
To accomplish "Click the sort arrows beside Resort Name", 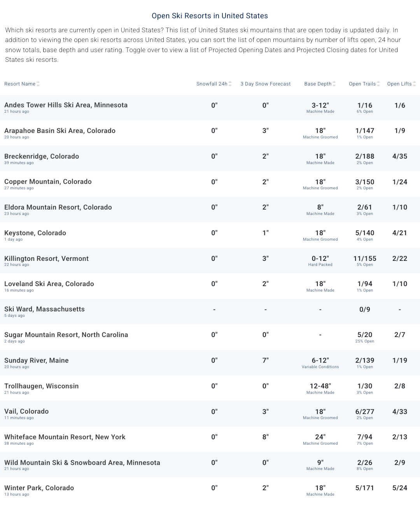I will point(38,84).
